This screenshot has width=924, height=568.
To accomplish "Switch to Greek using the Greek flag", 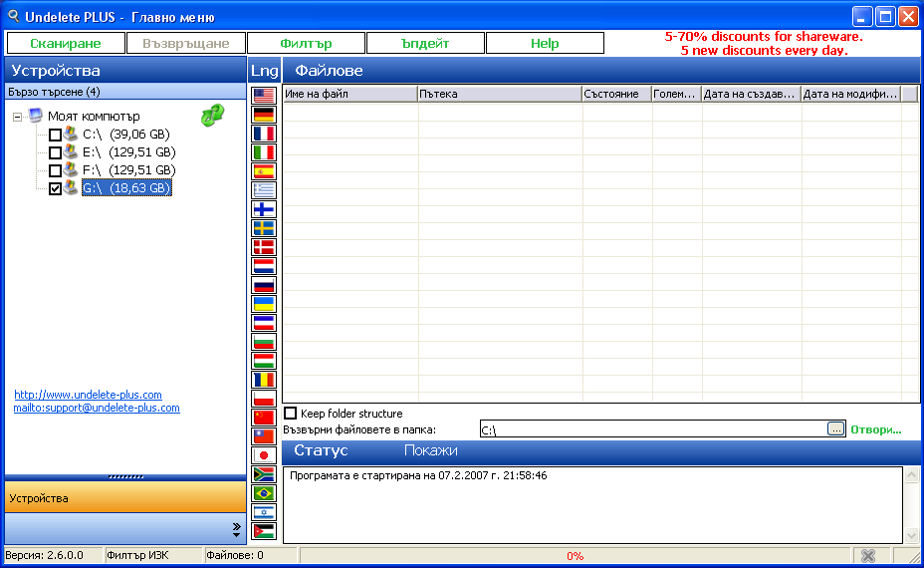I will coord(264,190).
